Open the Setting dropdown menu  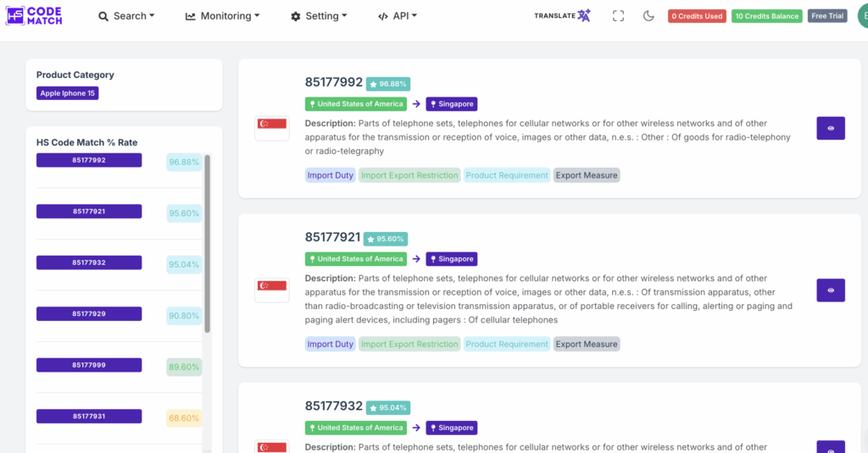[x=319, y=16]
